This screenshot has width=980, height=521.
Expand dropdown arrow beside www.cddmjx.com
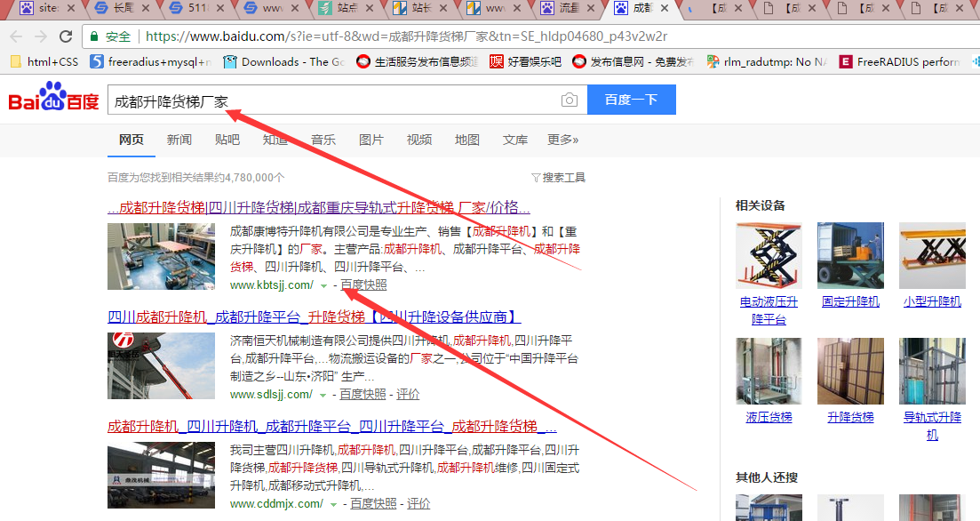point(334,505)
